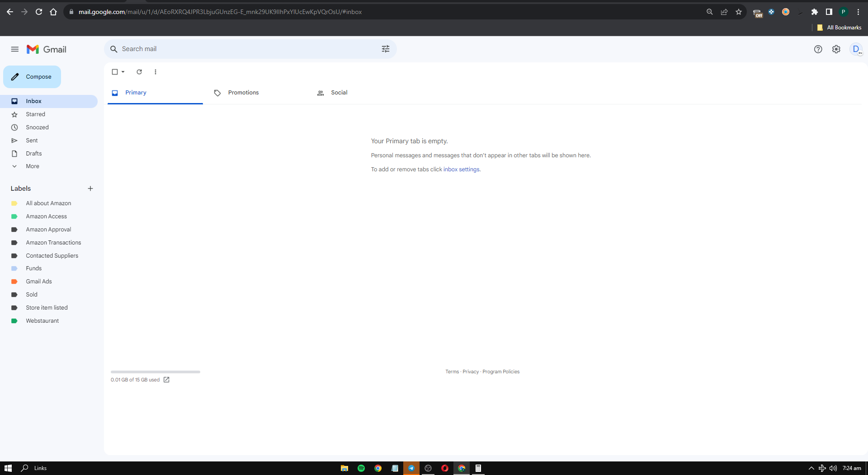
Task: Open Gmail settings gear
Action: 836,49
